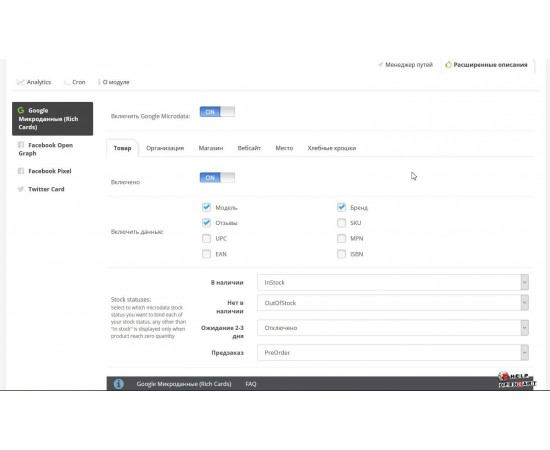Enable the UPC checkbox
Screen dimensions: 550x450
click(206, 239)
